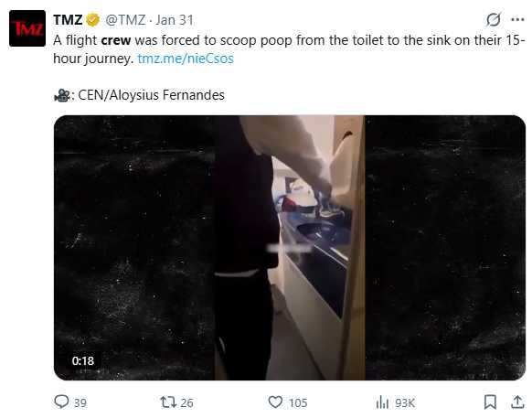The height and width of the screenshot is (418, 532).
Task: Click the CEN/Aloysius Fernandes credit line
Action: point(151,95)
